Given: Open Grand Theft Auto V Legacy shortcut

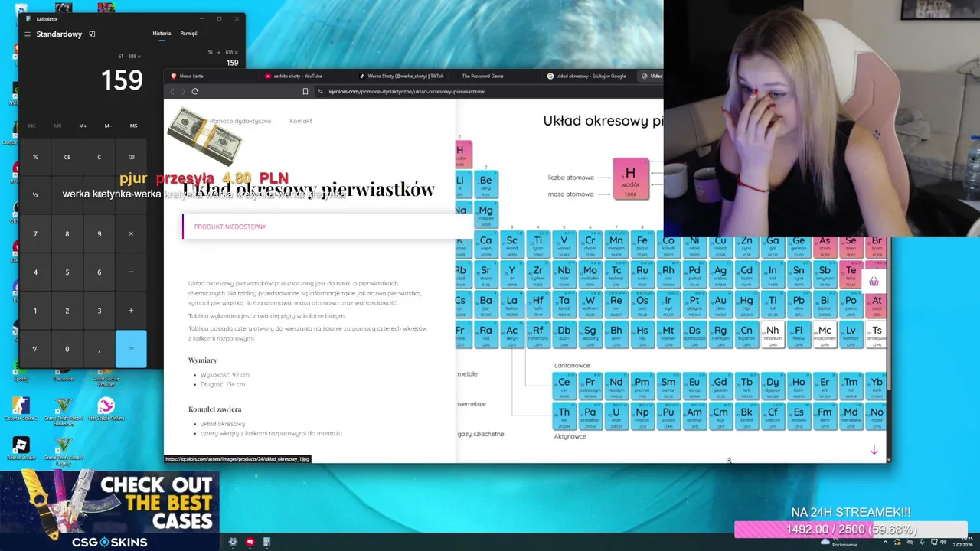Looking at the screenshot, I should [64, 451].
